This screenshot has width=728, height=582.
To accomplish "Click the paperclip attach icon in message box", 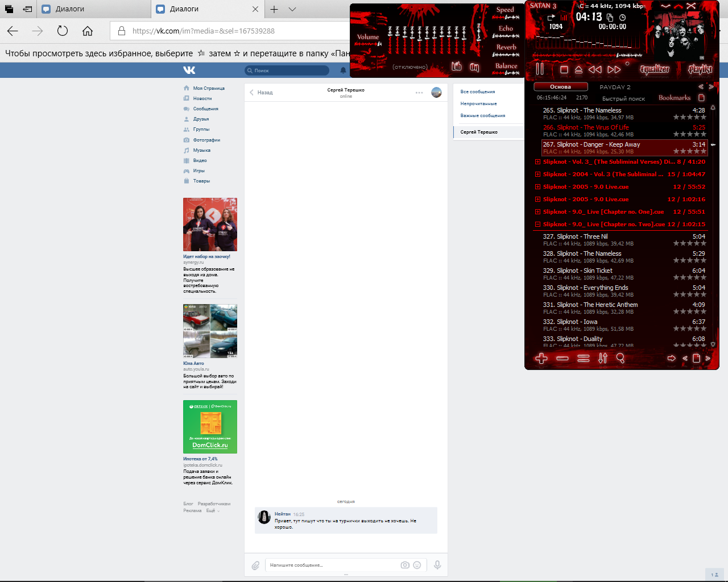I will (x=255, y=566).
